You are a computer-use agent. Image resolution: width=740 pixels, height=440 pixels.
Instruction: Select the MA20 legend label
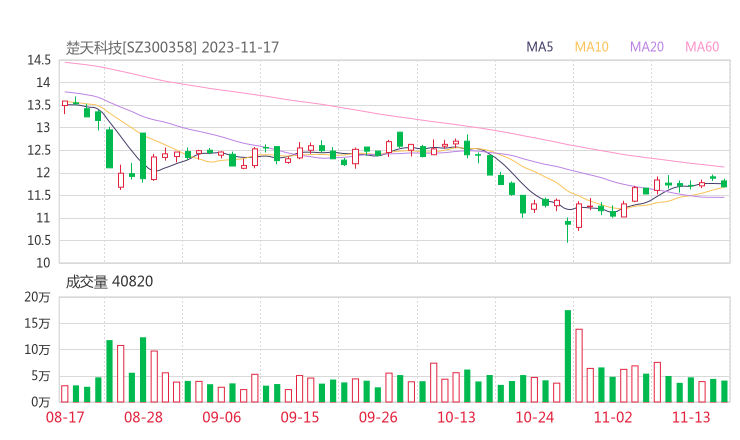coord(647,47)
